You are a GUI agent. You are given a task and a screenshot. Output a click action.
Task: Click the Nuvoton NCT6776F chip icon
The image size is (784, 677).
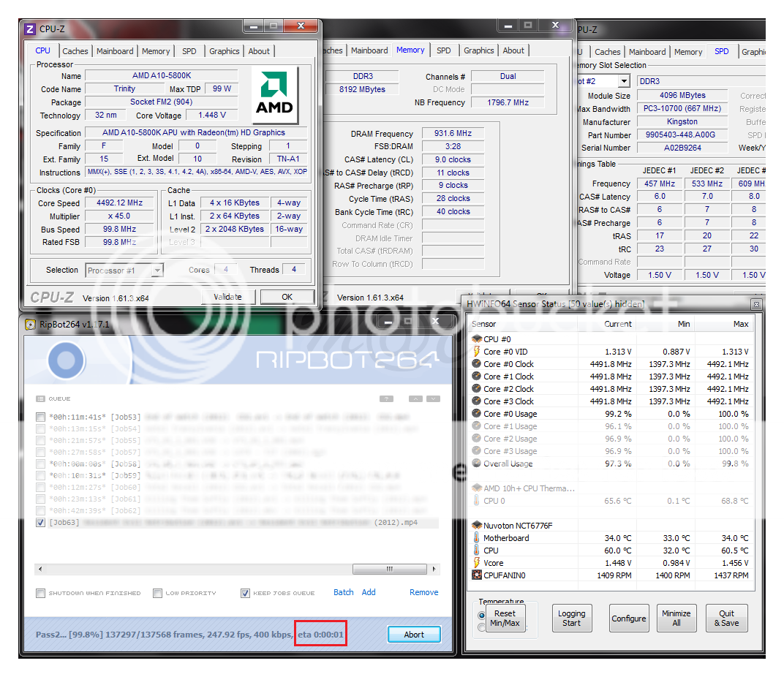[476, 526]
